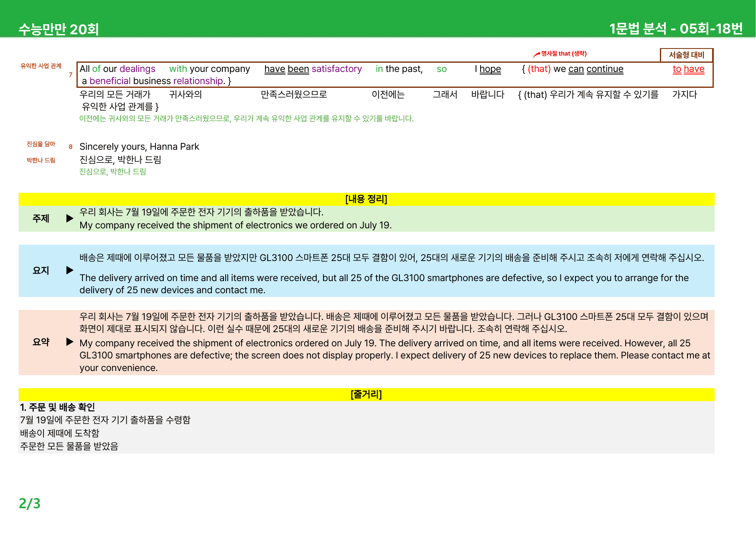Click the green translation line starting '이전에는 귀사와의'

247,119
